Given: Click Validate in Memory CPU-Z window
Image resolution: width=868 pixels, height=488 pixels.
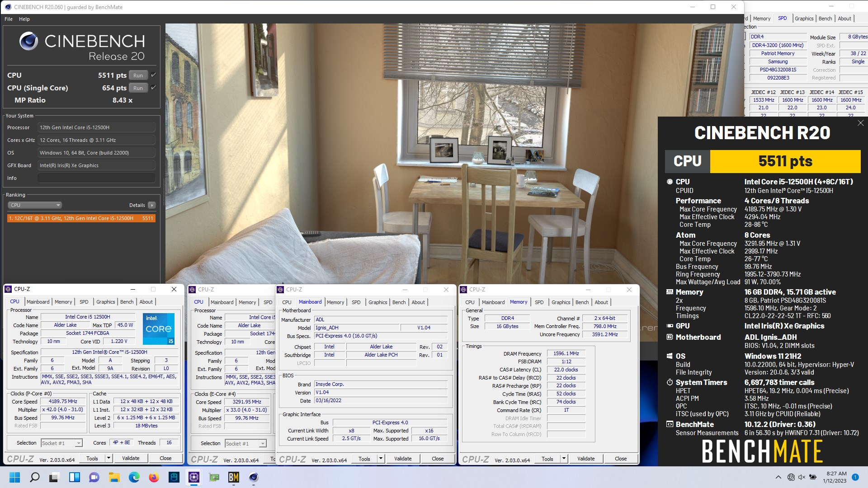Looking at the screenshot, I should (x=586, y=459).
